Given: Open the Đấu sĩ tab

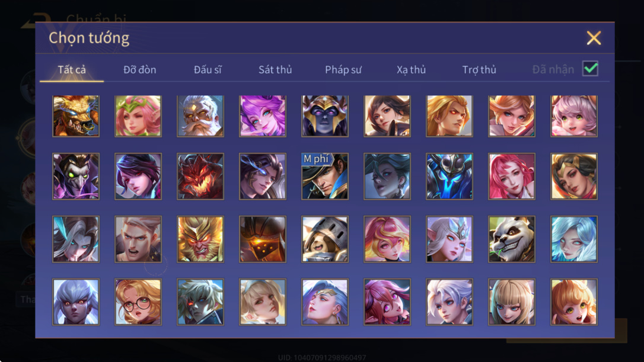Looking at the screenshot, I should (208, 70).
